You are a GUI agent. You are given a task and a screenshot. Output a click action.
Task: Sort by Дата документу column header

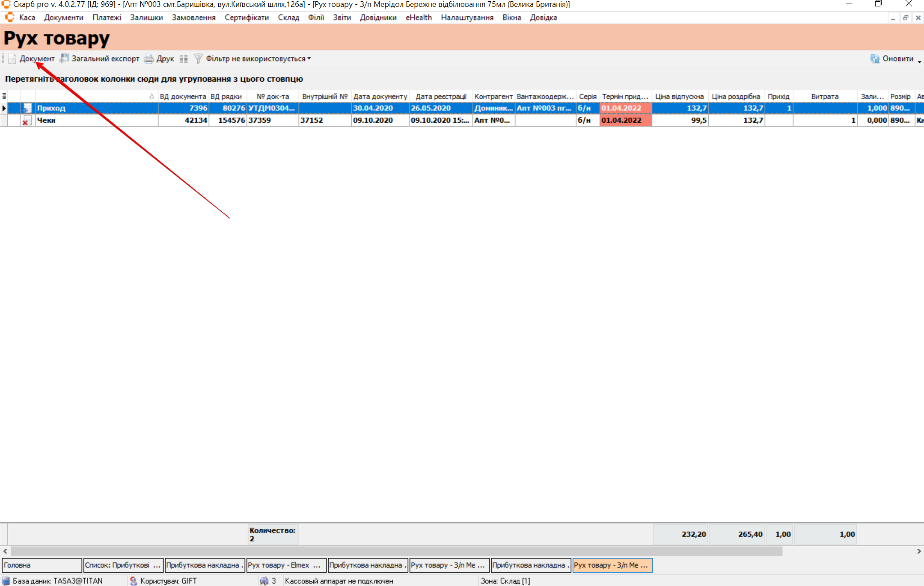tap(380, 97)
